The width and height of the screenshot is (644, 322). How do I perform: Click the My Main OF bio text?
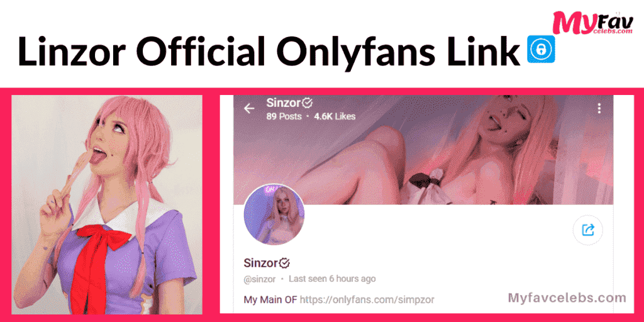point(270,299)
